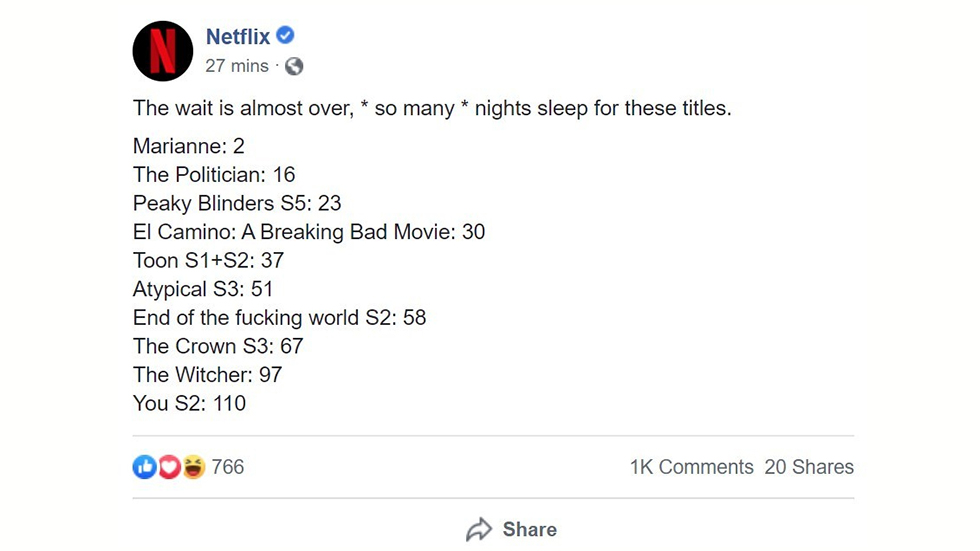Open the 1K Comments link
The width and height of the screenshot is (980, 551).
point(691,467)
